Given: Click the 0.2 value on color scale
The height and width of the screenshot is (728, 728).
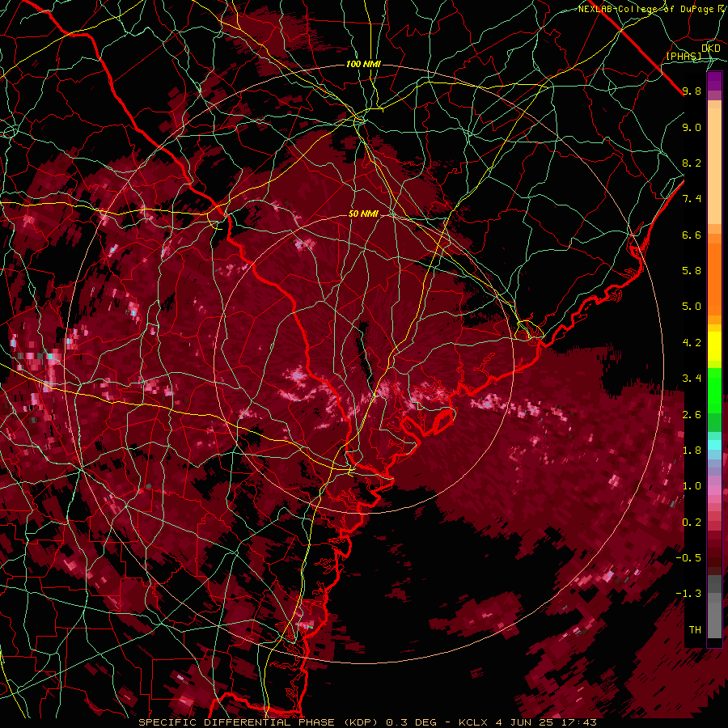Looking at the screenshot, I should pos(692,523).
